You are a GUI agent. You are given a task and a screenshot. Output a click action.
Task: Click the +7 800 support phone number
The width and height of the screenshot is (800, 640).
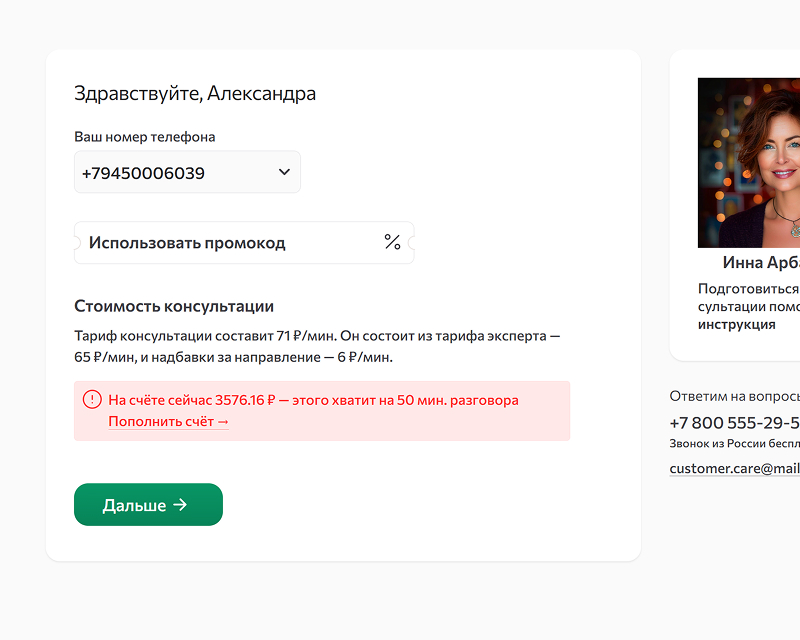pos(734,423)
